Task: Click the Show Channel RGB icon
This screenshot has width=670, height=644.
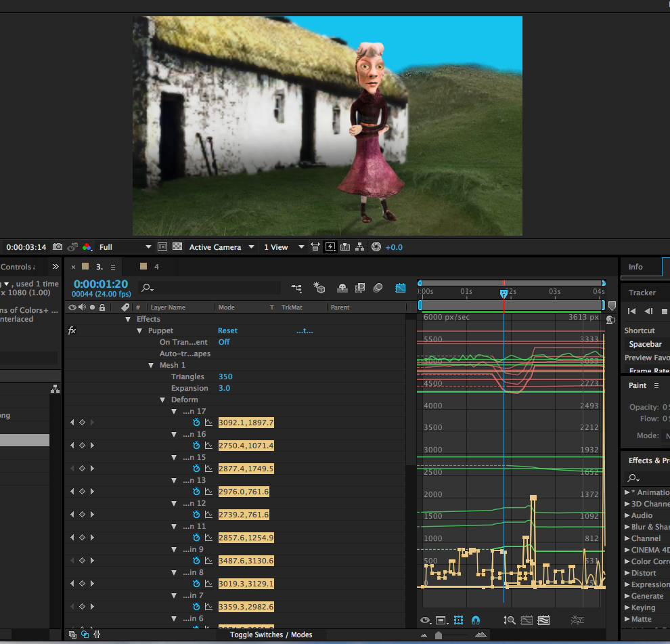Action: tap(87, 247)
